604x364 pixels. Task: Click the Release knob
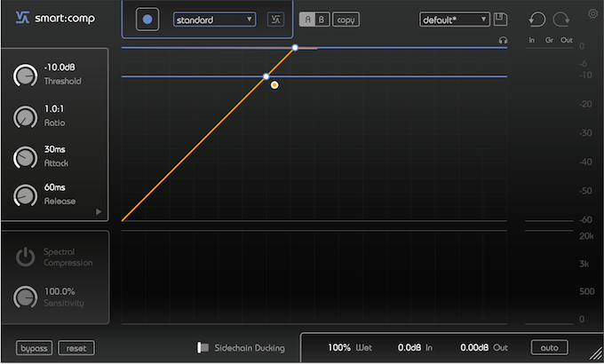(x=25, y=195)
